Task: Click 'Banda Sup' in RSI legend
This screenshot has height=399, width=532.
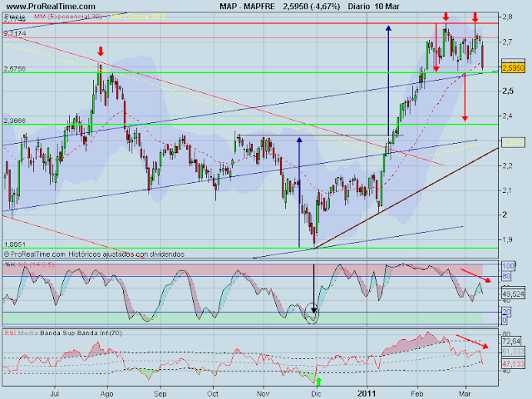Action: 56,332
